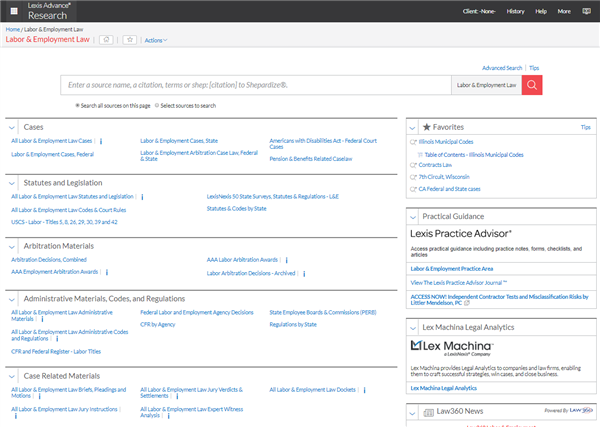This screenshot has height=427, width=600.
Task: Open Pension & Benefits Related Caselaw
Action: [x=311, y=159]
